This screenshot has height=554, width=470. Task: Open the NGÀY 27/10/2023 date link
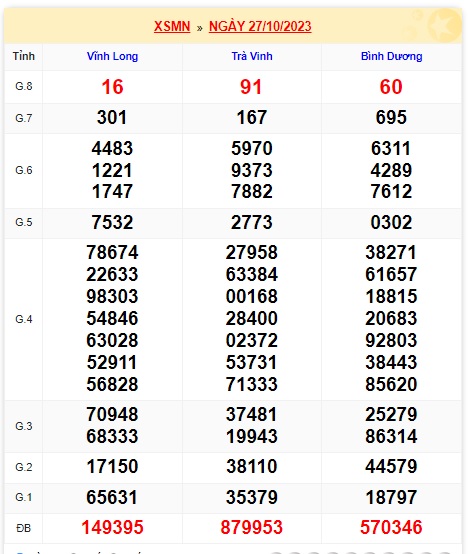(x=260, y=26)
